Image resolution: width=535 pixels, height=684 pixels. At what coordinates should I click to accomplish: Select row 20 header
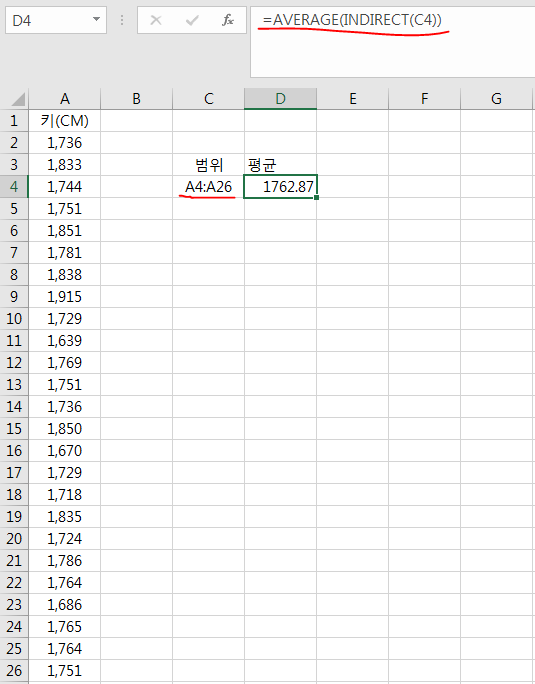14,539
